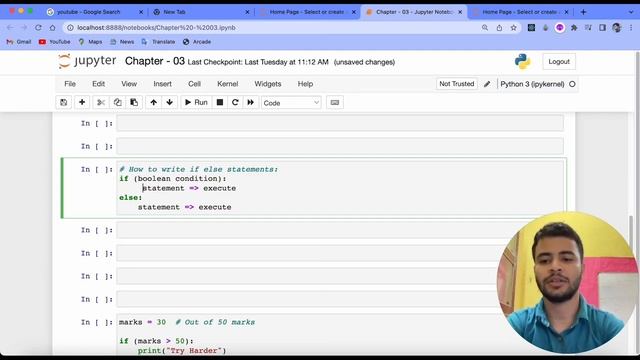Click the Last Checkpoint status text
This screenshot has height=360, width=640.
point(258,62)
